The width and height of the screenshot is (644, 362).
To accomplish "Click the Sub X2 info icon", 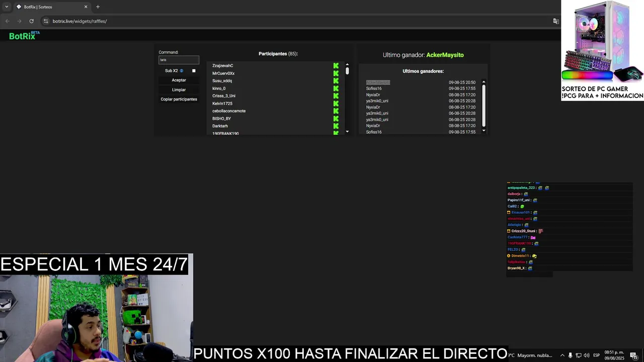I will 182,71.
